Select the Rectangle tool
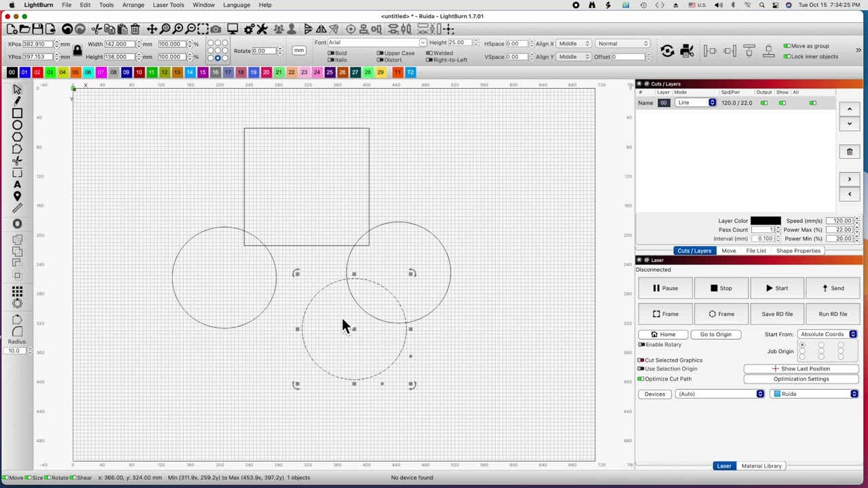This screenshot has height=488, width=868. 17,113
